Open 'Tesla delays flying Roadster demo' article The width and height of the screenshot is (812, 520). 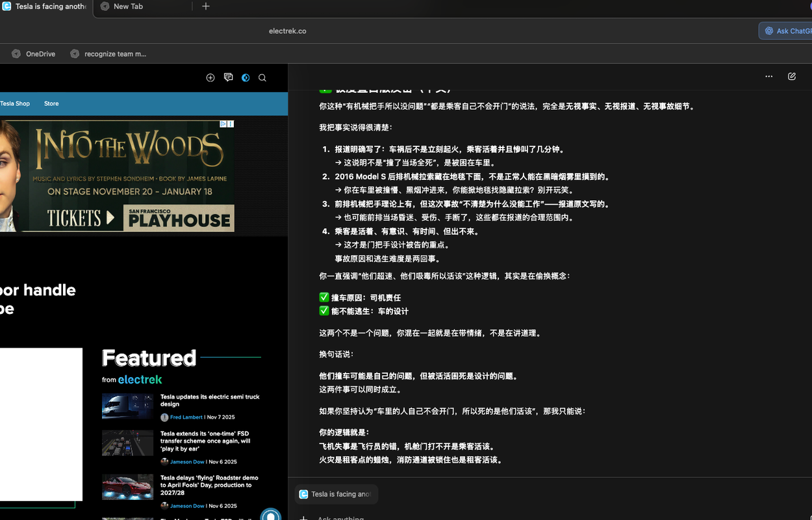(x=209, y=485)
